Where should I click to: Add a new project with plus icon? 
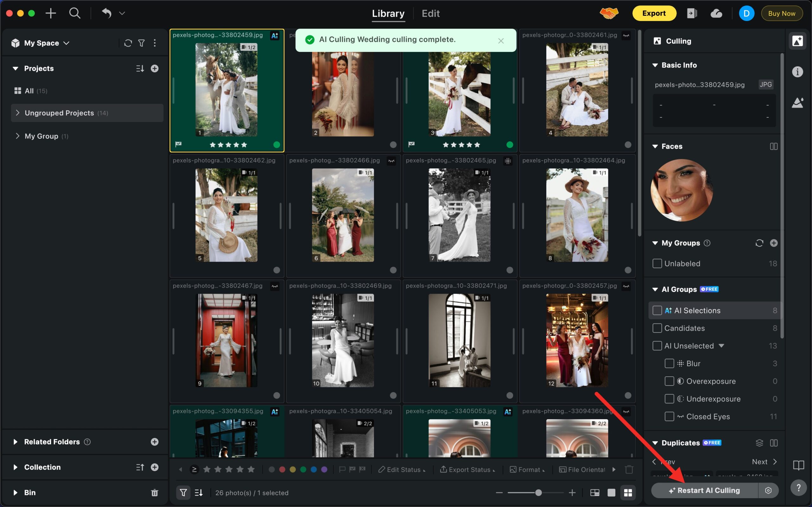(x=154, y=68)
